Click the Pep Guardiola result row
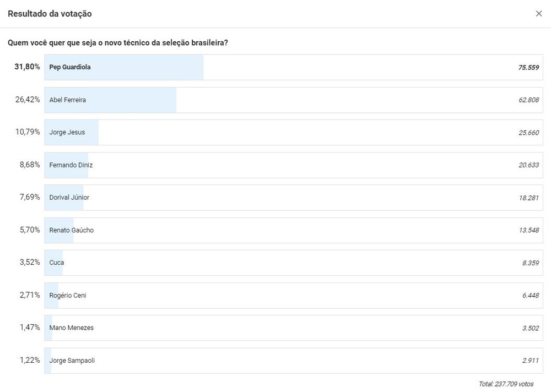This screenshot has width=551, height=392. coord(293,67)
